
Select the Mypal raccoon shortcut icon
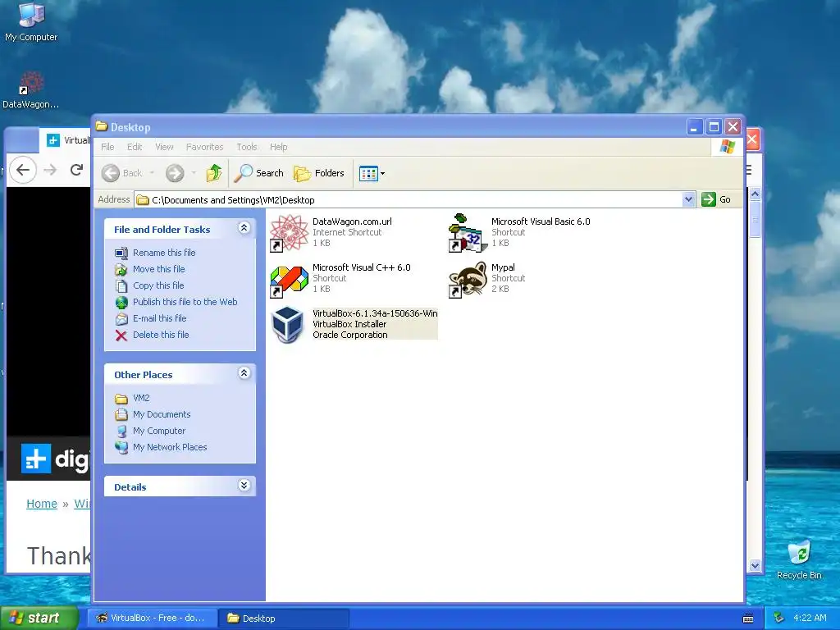coord(468,280)
